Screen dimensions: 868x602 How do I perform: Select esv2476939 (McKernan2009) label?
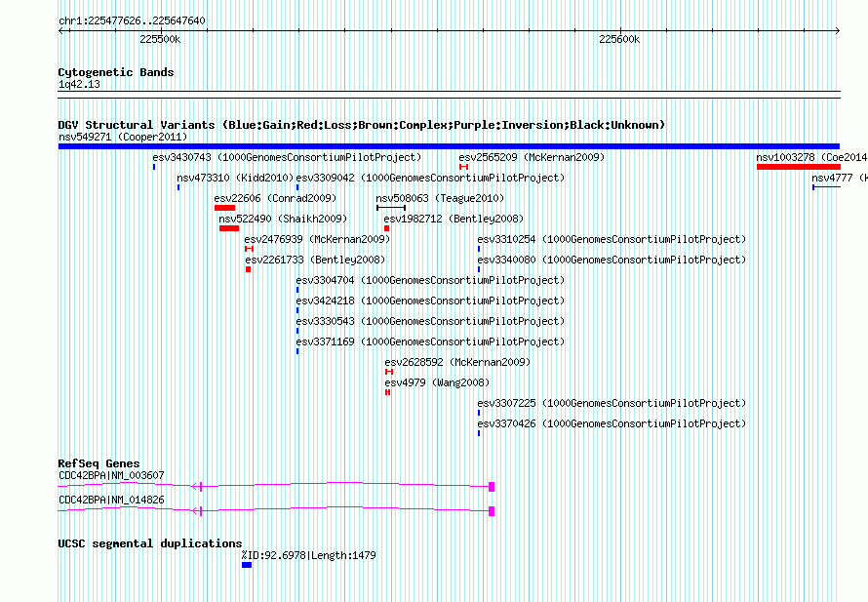[317, 239]
